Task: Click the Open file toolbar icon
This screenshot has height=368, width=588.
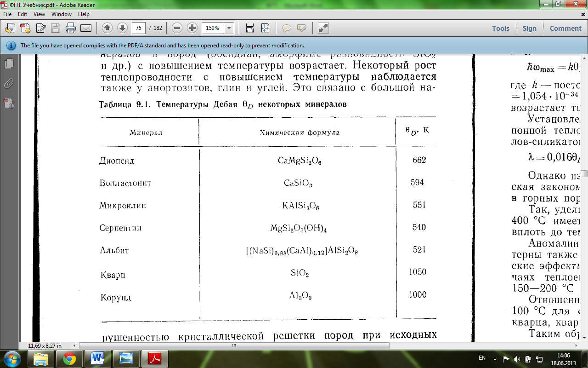Action: 10,28
